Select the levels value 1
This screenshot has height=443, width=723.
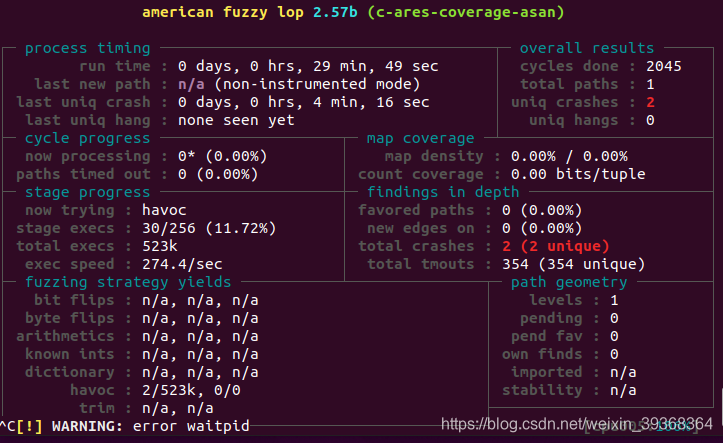coord(614,300)
